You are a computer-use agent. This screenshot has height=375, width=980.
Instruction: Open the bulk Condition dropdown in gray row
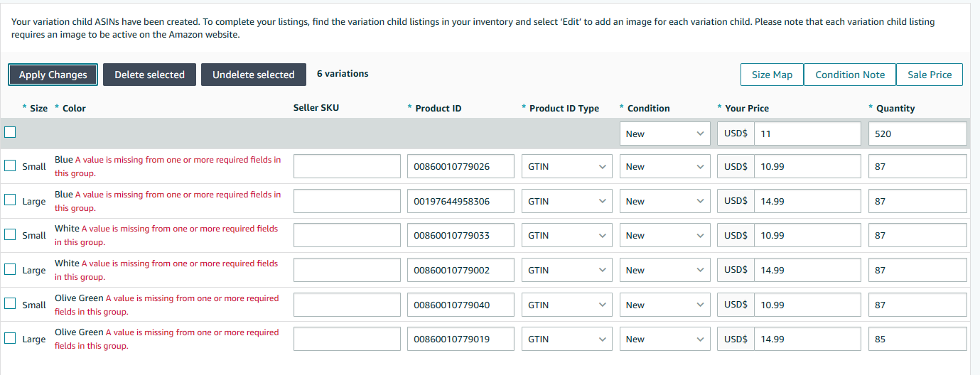664,134
